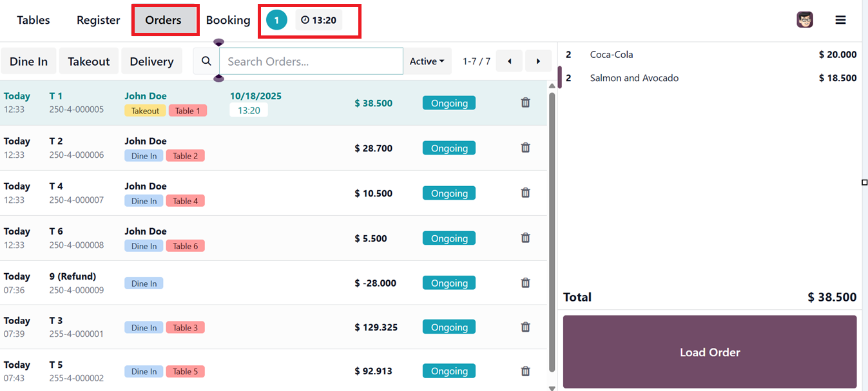Switch to the Tables tab
The width and height of the screenshot is (868, 391).
click(34, 20)
